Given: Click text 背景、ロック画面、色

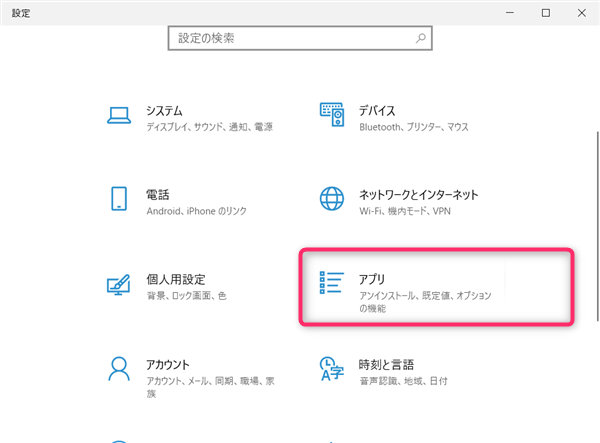Looking at the screenshot, I should pyautogui.click(x=187, y=296).
